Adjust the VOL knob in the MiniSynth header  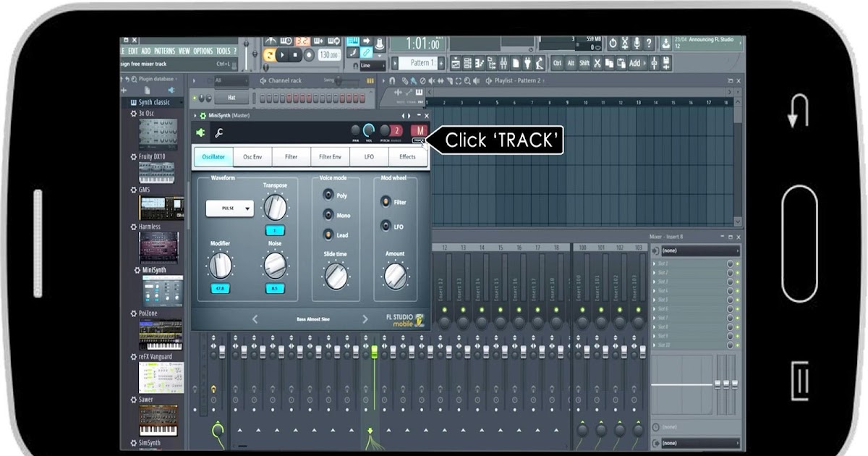point(368,129)
